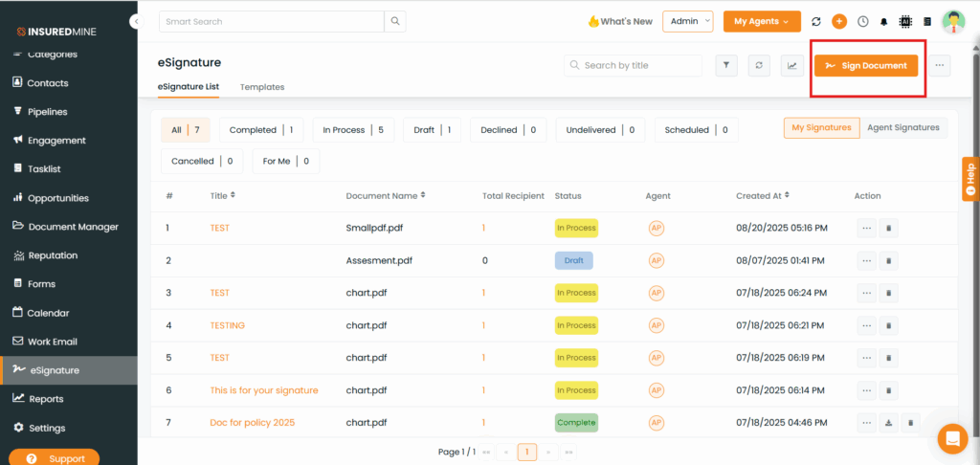Filter by Scheduled status
Image resolution: width=980 pixels, height=465 pixels.
pos(697,130)
